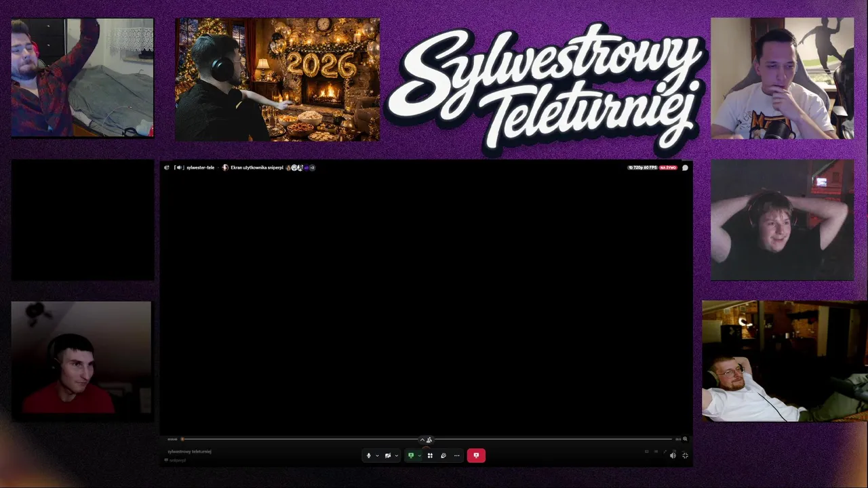Open screen share options dropdown arrow
Image resolution: width=868 pixels, height=488 pixels.
(x=419, y=455)
